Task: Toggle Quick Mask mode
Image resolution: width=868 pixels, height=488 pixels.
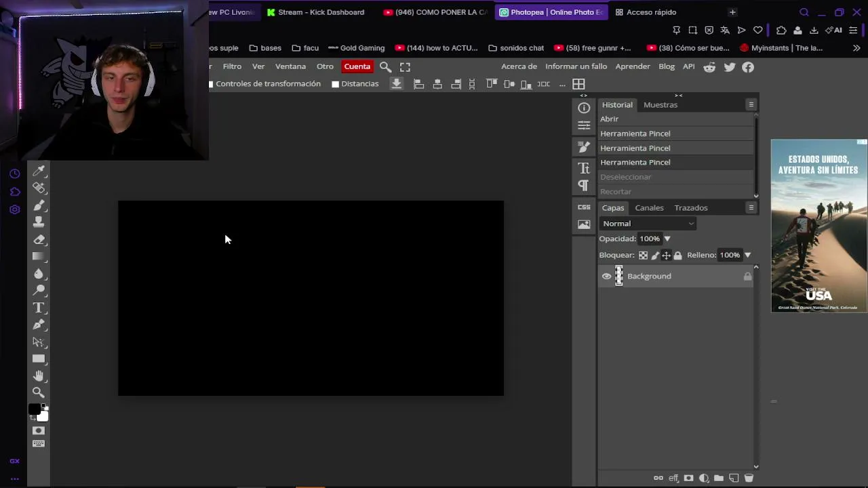Action: coord(39,430)
